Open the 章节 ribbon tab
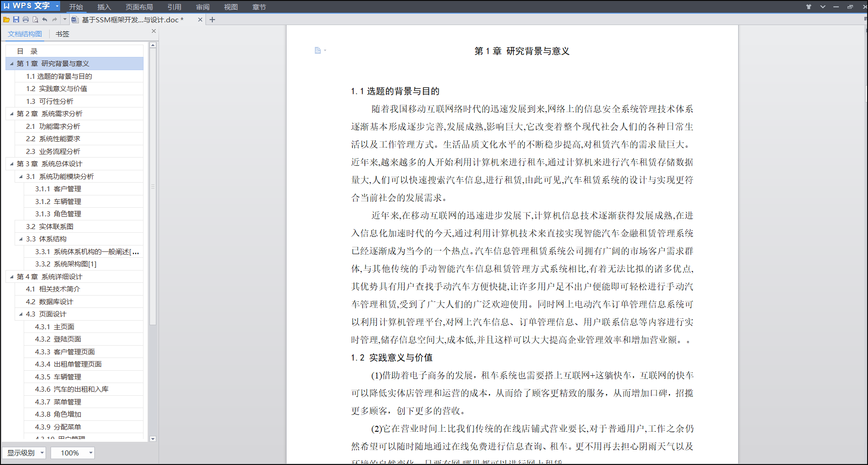868x465 pixels. [x=259, y=7]
